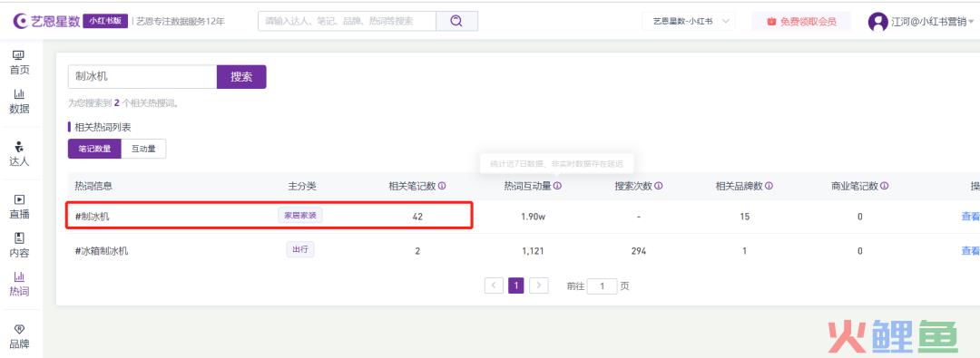The width and height of the screenshot is (980, 358).
Task: Open 首页 in the sidebar
Action: [x=19, y=63]
